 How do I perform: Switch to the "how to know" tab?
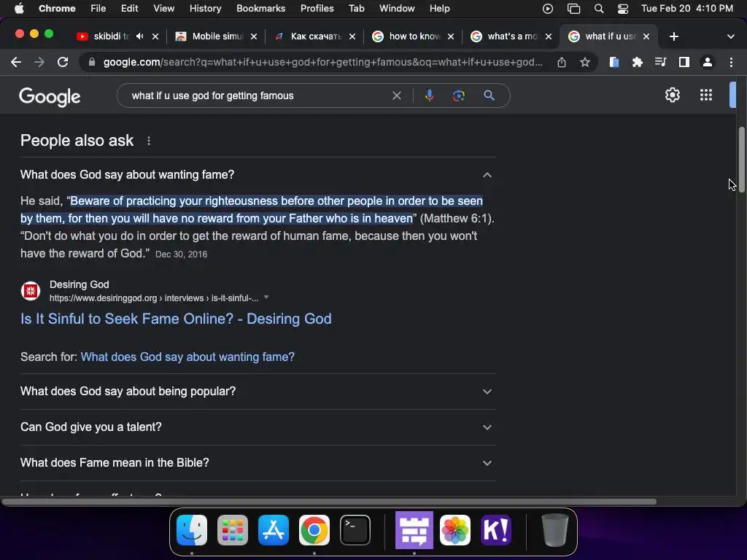click(x=414, y=36)
